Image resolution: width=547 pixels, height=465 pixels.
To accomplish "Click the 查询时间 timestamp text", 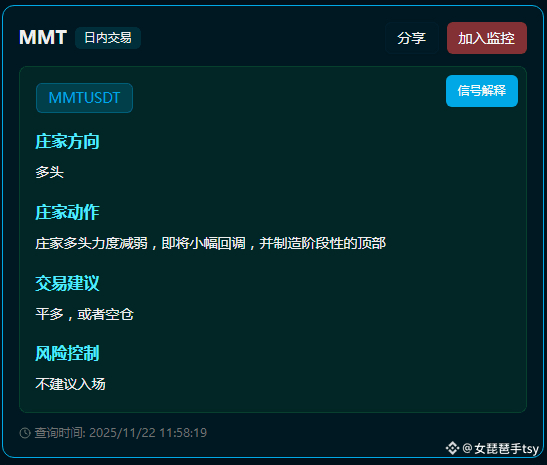I will point(120,433).
